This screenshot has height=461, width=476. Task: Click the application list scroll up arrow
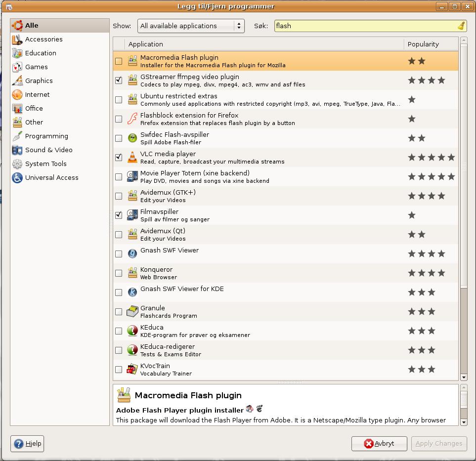tap(464, 40)
